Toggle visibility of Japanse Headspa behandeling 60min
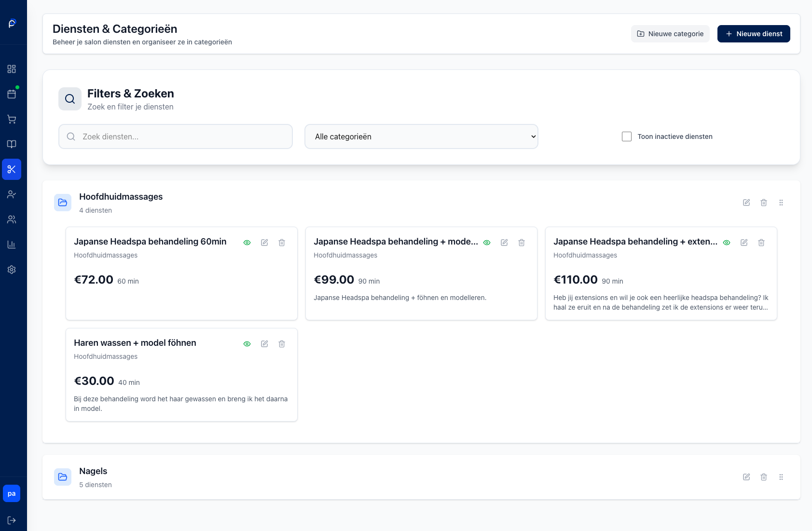Viewport: 812px width, 531px height. [247, 243]
